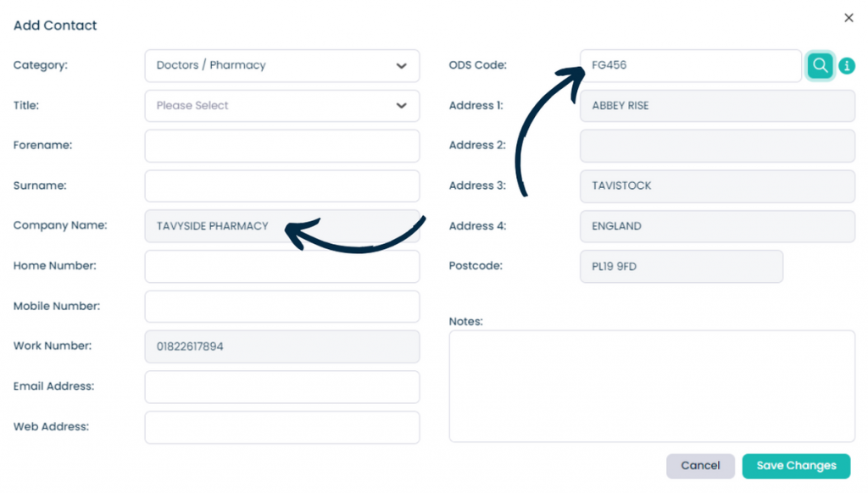Select the Surname text box
Image resolution: width=868 pixels, height=493 pixels.
point(282,186)
